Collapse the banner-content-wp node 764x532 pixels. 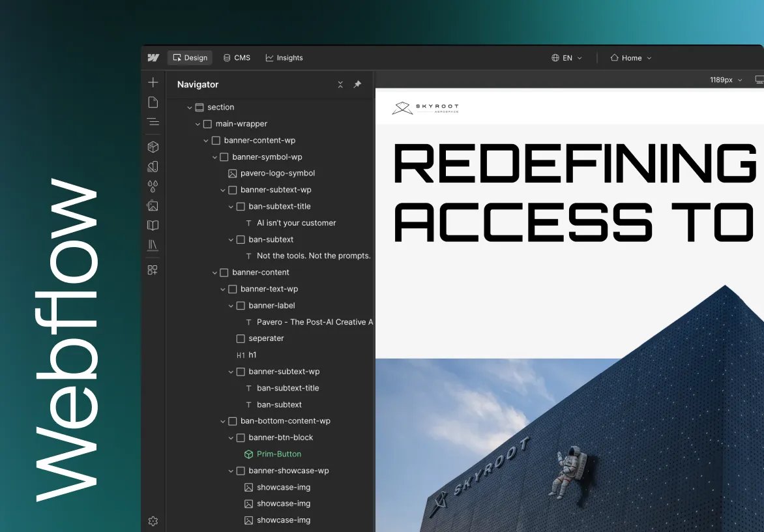(x=206, y=141)
